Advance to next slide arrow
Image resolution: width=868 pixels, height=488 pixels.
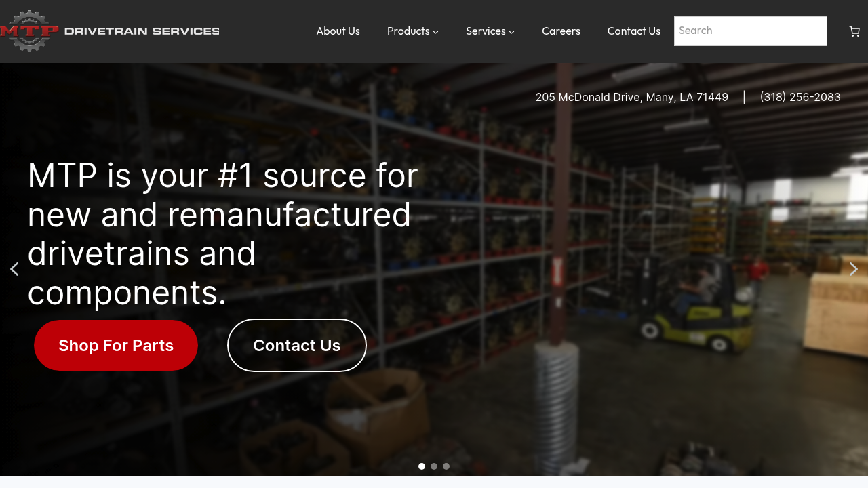pyautogui.click(x=854, y=269)
